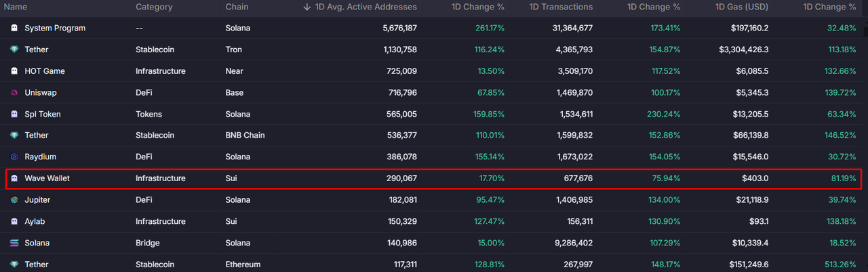Viewport: 868px width, 272px height.
Task: Click the Tether logo in the Tron row
Action: click(x=14, y=50)
